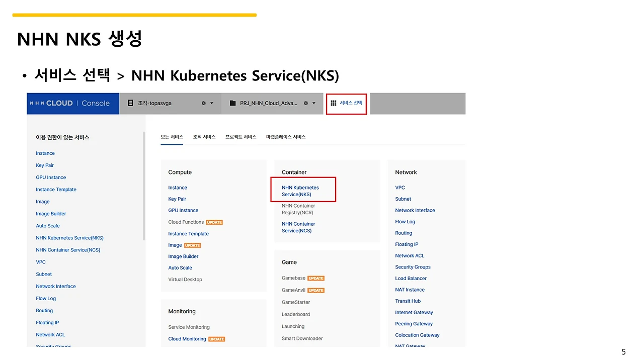This screenshot has height=362, width=644.
Task: Click the NHN Cloud Console logo
Action: tap(70, 103)
